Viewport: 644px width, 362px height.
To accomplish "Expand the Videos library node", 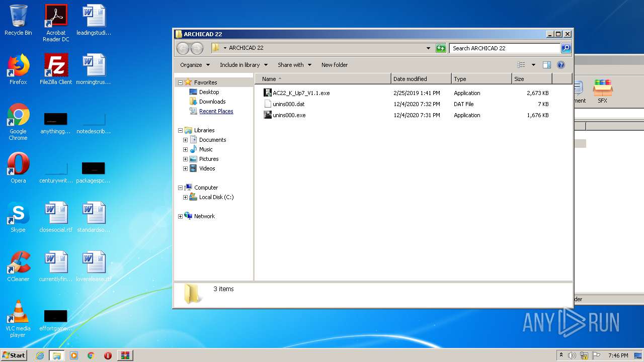I will click(x=185, y=168).
